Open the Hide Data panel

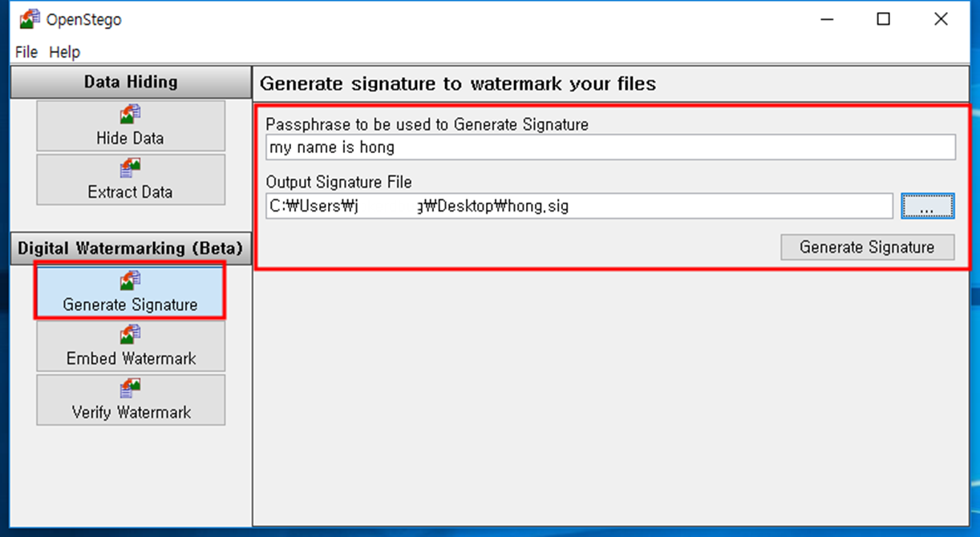click(x=131, y=126)
